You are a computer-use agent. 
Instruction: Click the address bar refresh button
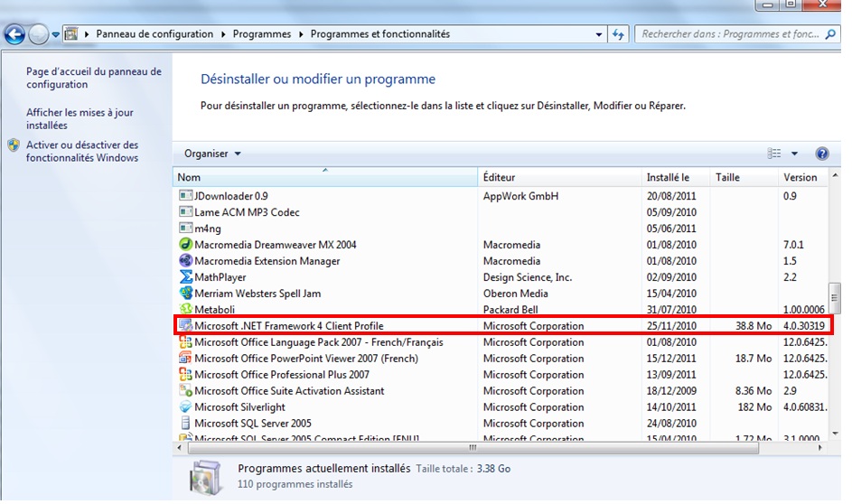618,34
